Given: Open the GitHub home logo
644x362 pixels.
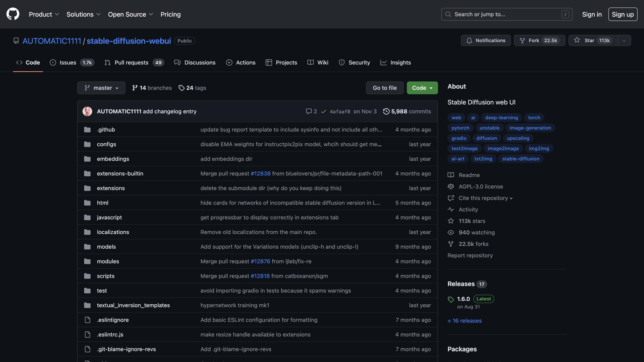Looking at the screenshot, I should tap(12, 14).
